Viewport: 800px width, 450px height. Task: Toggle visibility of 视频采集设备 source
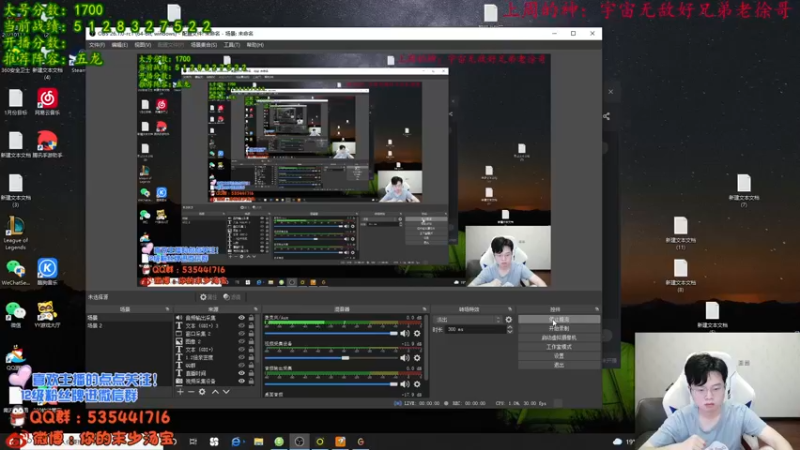click(241, 381)
